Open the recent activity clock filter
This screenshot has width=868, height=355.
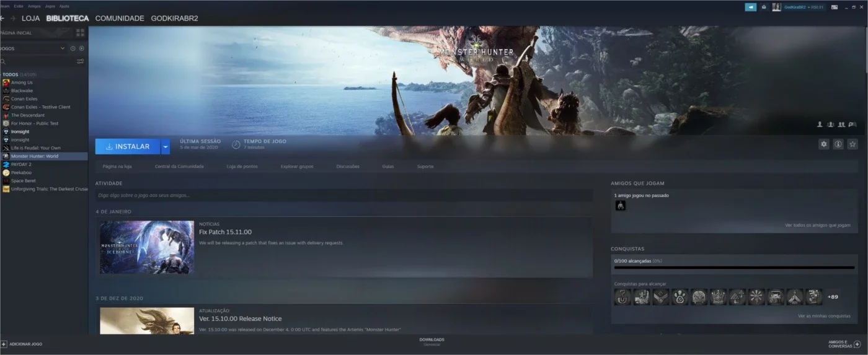[x=73, y=48]
